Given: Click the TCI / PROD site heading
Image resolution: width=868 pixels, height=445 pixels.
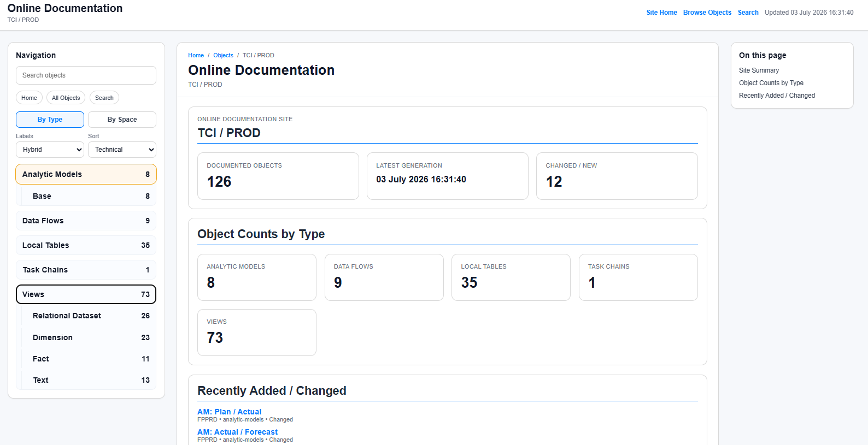Looking at the screenshot, I should coord(229,133).
